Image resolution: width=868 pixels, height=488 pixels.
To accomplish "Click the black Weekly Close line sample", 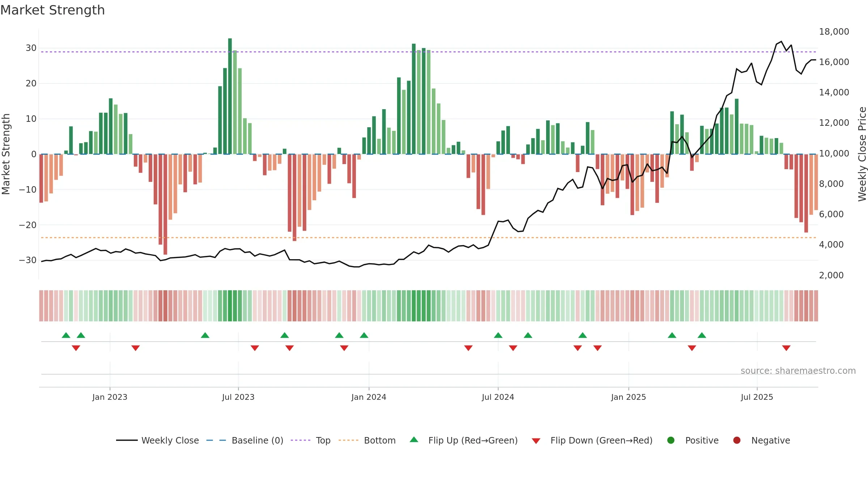I will [127, 440].
